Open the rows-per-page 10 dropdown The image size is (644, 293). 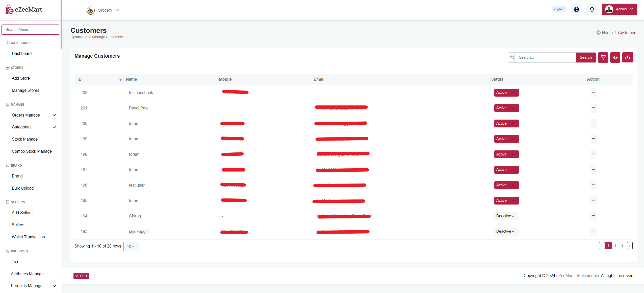coord(131,246)
